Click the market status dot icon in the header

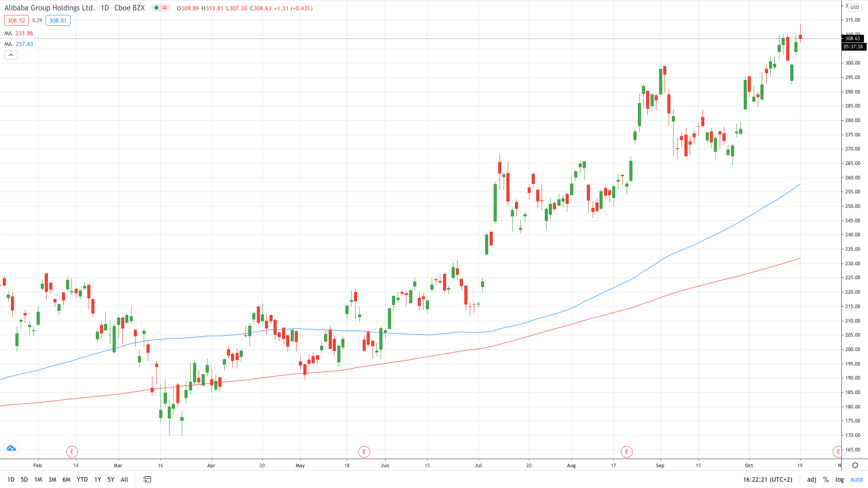pyautogui.click(x=156, y=8)
